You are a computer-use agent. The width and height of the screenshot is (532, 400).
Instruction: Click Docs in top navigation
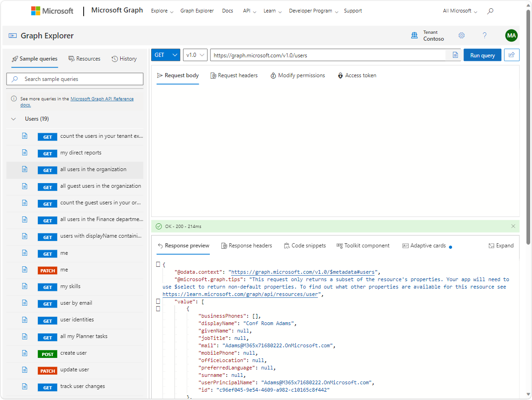pos(227,11)
